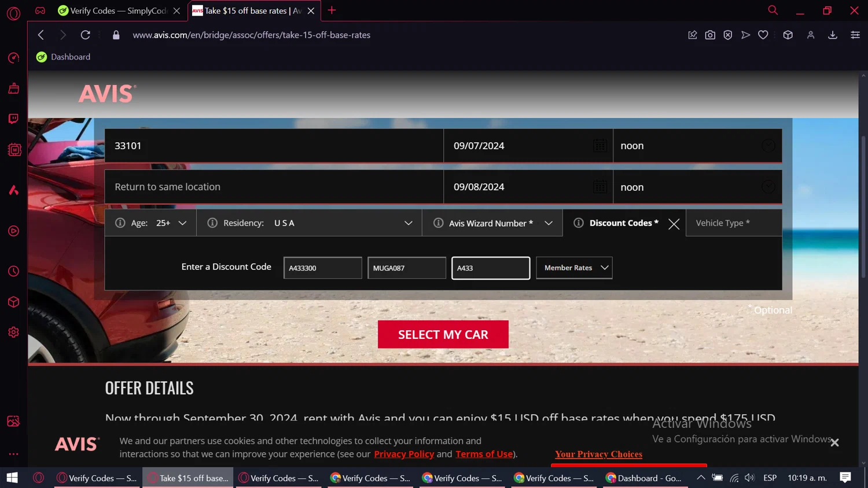
Task: Open pick-up date calendar icon
Action: pos(600,146)
